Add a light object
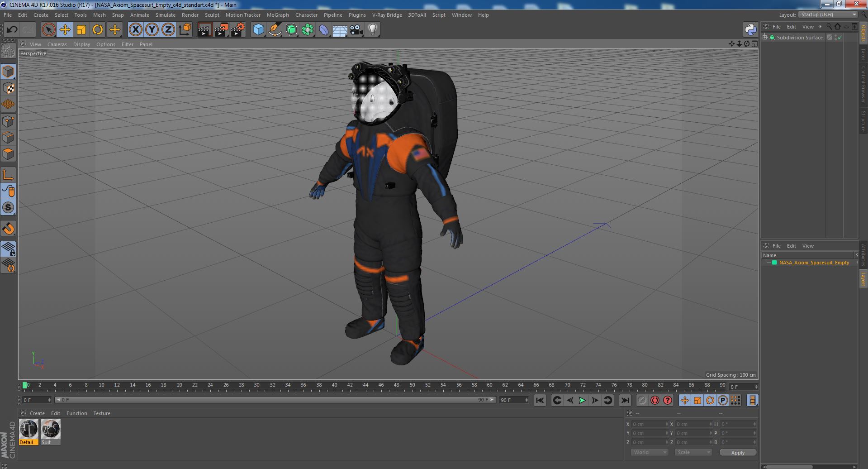This screenshot has width=868, height=469. click(372, 30)
